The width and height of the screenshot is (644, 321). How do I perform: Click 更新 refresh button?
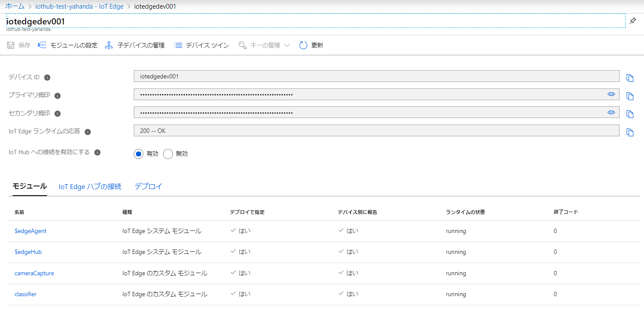point(311,45)
